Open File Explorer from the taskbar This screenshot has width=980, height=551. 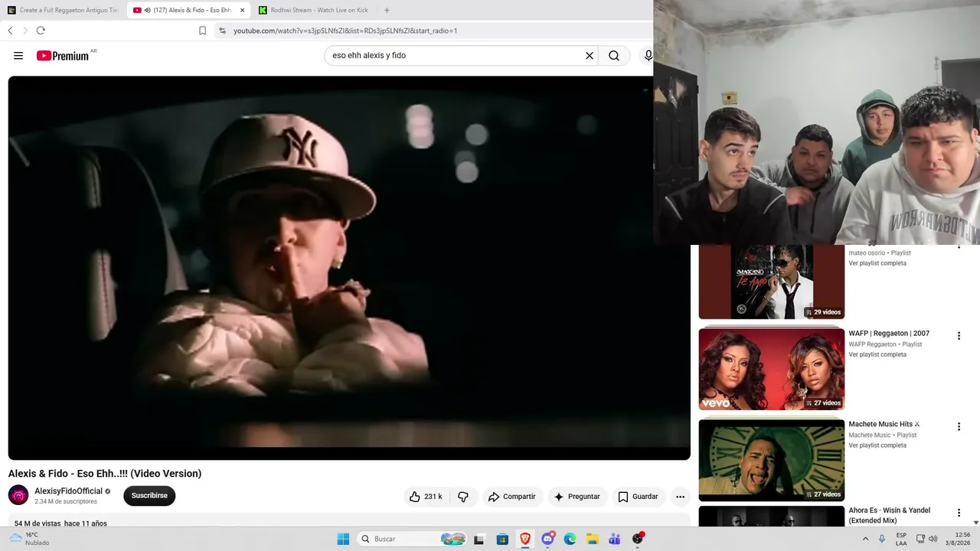point(593,539)
